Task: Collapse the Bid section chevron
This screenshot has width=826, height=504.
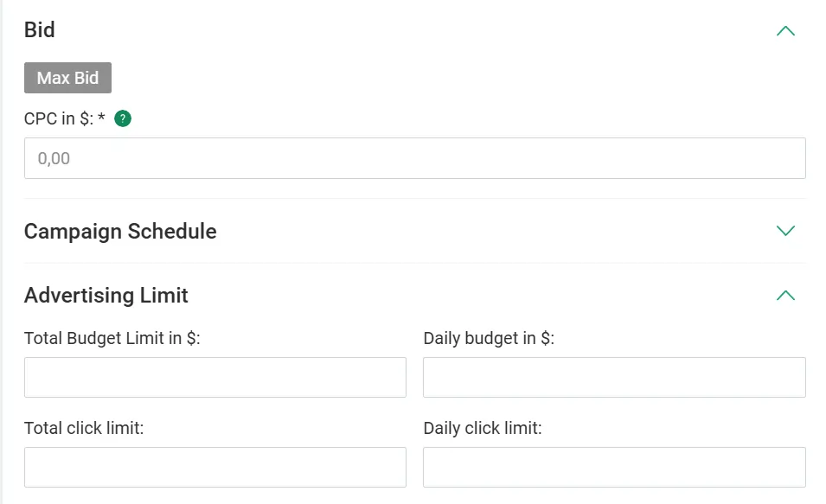Action: tap(785, 31)
